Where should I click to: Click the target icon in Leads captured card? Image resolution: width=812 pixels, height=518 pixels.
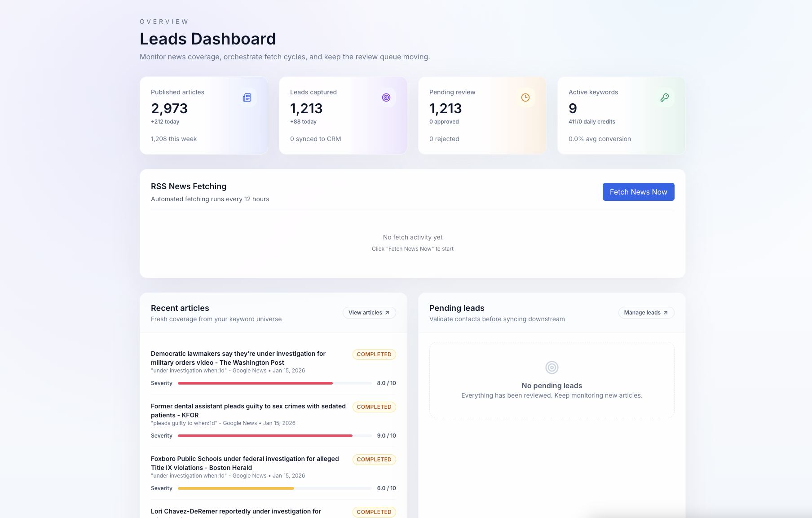[386, 97]
